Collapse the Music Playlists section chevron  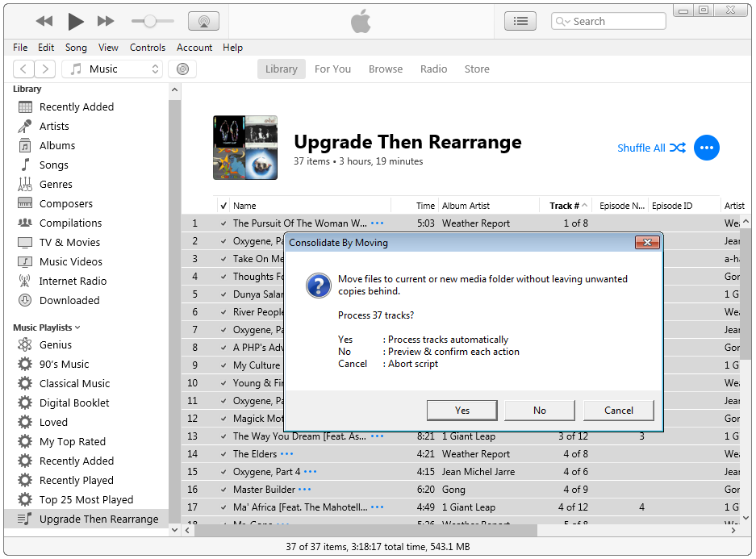(x=77, y=327)
